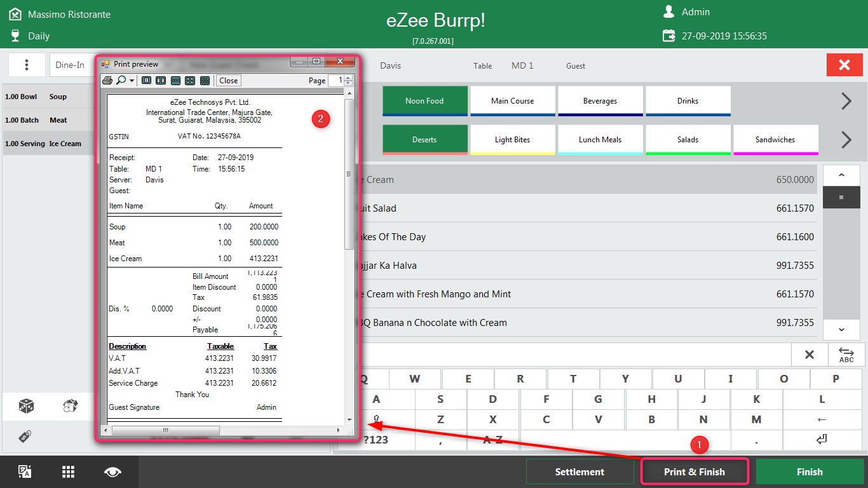The height and width of the screenshot is (488, 868).
Task: Select the Sandwiches category
Action: pyautogui.click(x=776, y=140)
